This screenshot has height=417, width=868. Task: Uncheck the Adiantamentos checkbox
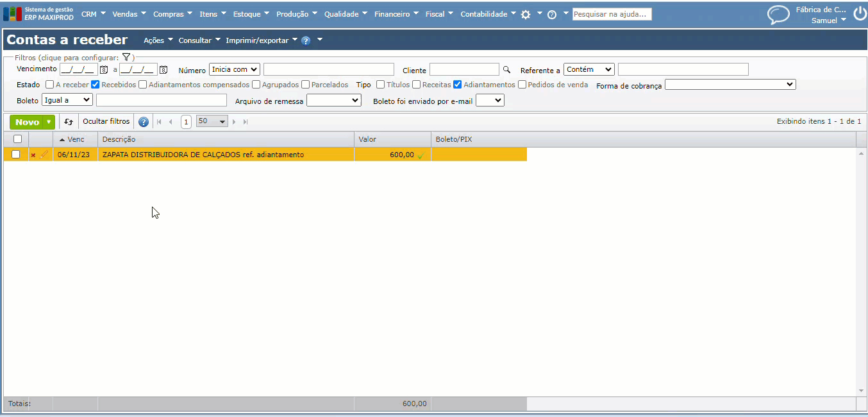pos(457,85)
